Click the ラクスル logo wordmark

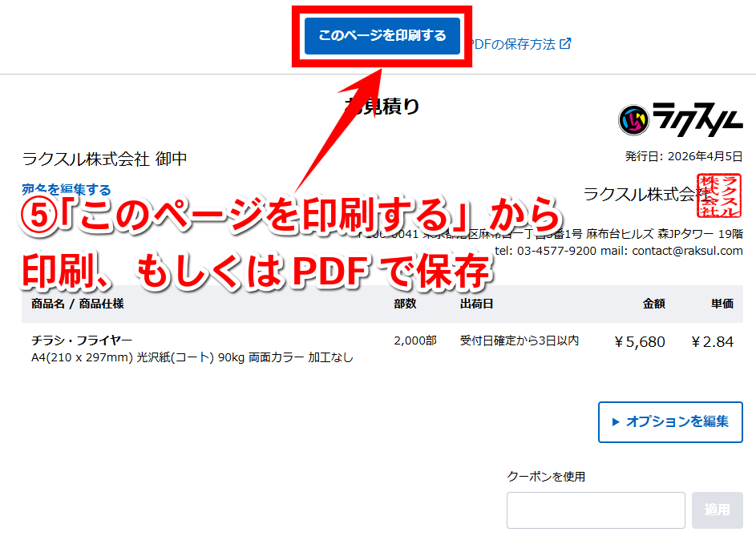[697, 119]
